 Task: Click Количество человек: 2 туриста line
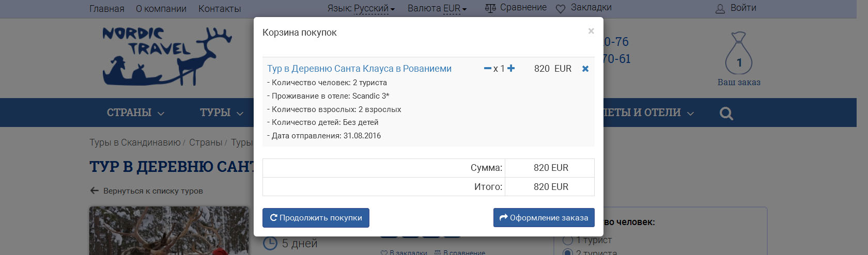[x=327, y=83]
